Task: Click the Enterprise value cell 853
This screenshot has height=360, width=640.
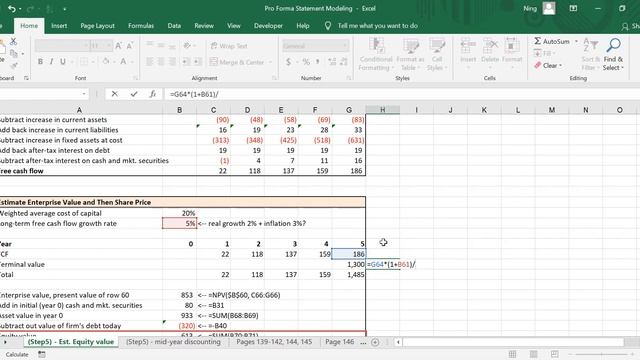Action: 180,295
